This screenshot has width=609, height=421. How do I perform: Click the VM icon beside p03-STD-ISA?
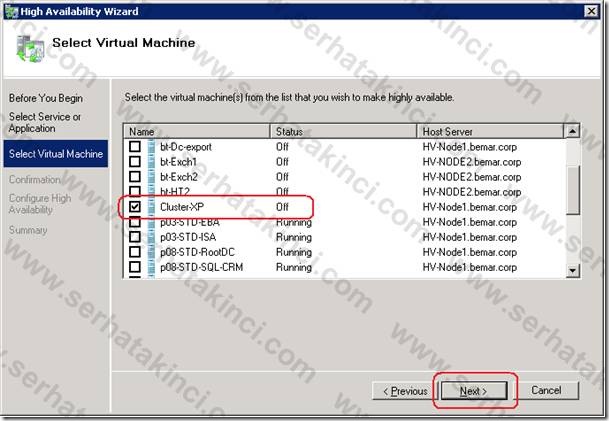point(151,237)
